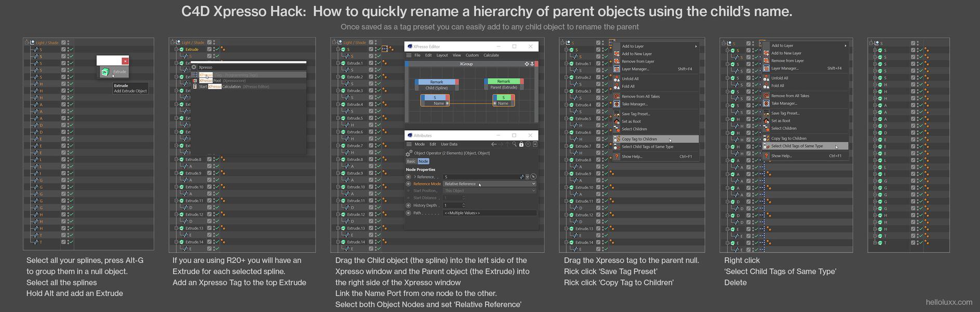Open the Reference Mode dropdown
The height and width of the screenshot is (312, 980).
click(x=490, y=184)
